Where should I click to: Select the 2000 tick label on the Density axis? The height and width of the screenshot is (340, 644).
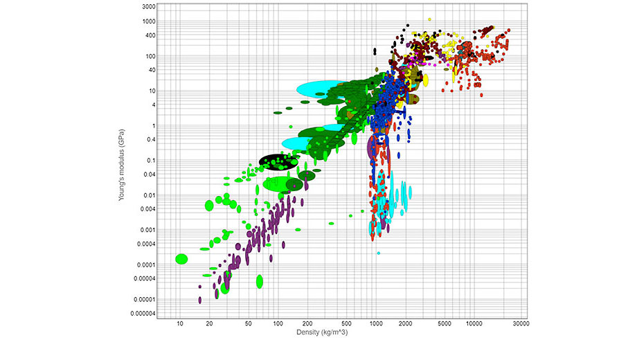click(x=405, y=324)
